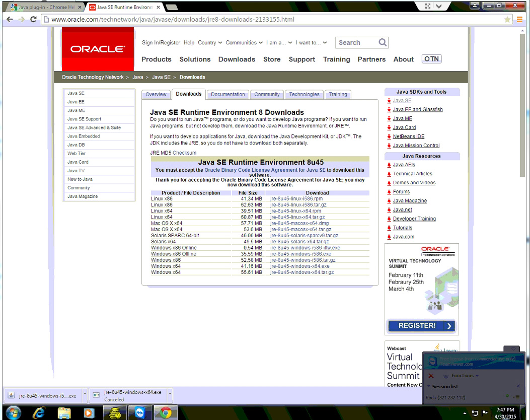Click the clock in system tray
This screenshot has width=530, height=420.
pyautogui.click(x=505, y=413)
